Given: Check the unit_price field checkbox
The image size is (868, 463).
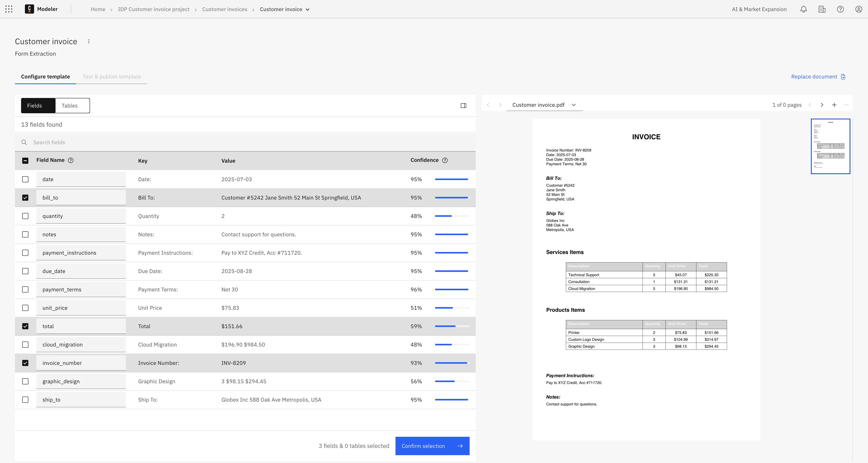Looking at the screenshot, I should (x=25, y=308).
